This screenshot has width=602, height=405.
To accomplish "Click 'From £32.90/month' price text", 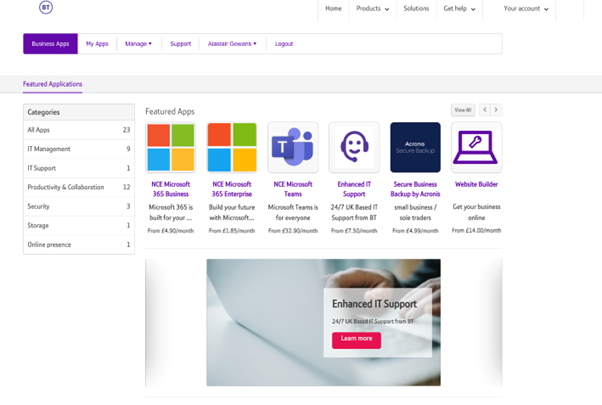I will point(293,231).
